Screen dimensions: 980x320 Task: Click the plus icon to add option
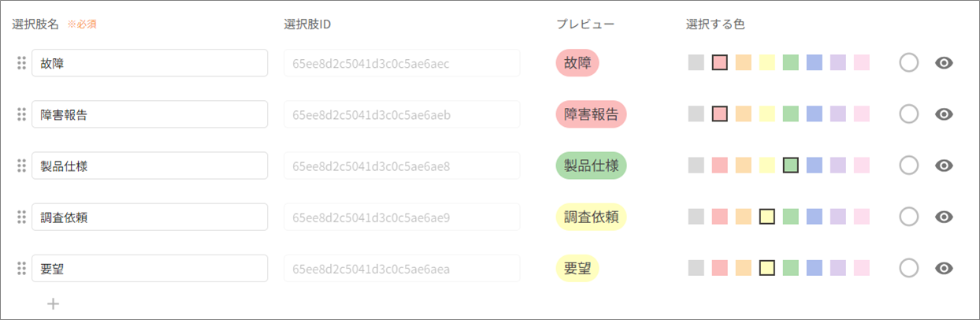tap(54, 303)
